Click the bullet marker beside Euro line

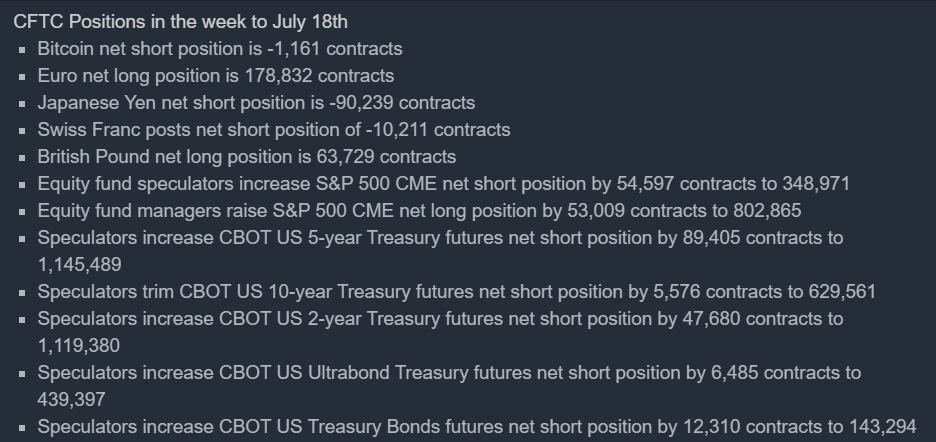point(23,76)
